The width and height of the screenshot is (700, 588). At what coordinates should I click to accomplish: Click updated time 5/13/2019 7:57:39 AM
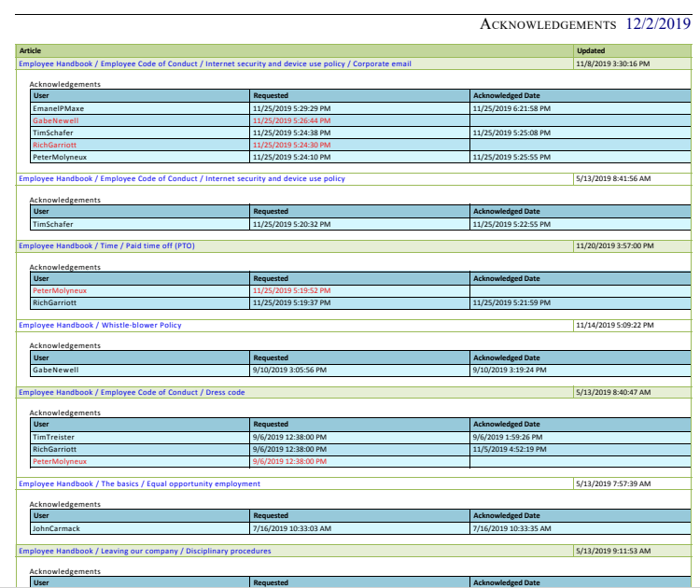point(613,484)
